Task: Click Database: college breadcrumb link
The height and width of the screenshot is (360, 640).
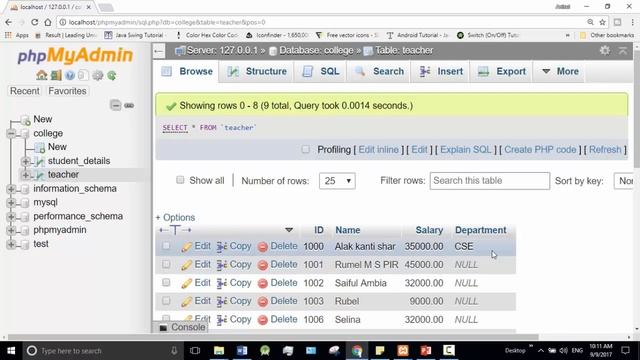Action: click(316, 51)
